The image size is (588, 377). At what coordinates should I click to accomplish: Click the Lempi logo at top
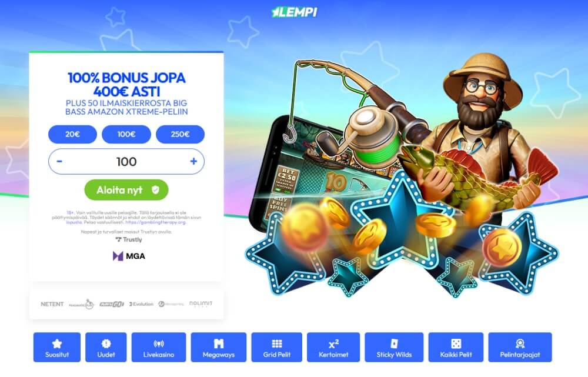tap(295, 12)
